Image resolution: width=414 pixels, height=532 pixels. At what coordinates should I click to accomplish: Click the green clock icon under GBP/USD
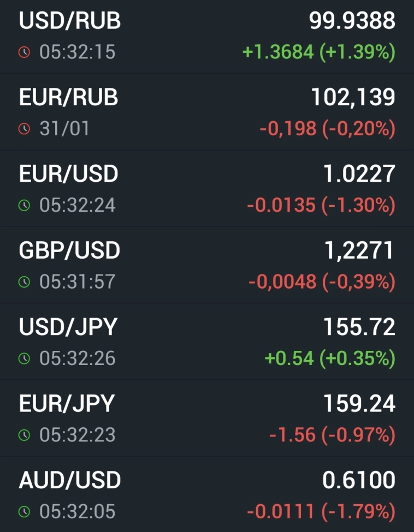[24, 282]
